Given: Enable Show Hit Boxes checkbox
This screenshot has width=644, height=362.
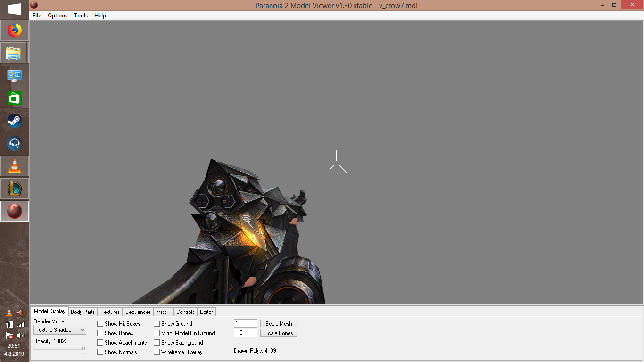Looking at the screenshot, I should [x=100, y=324].
